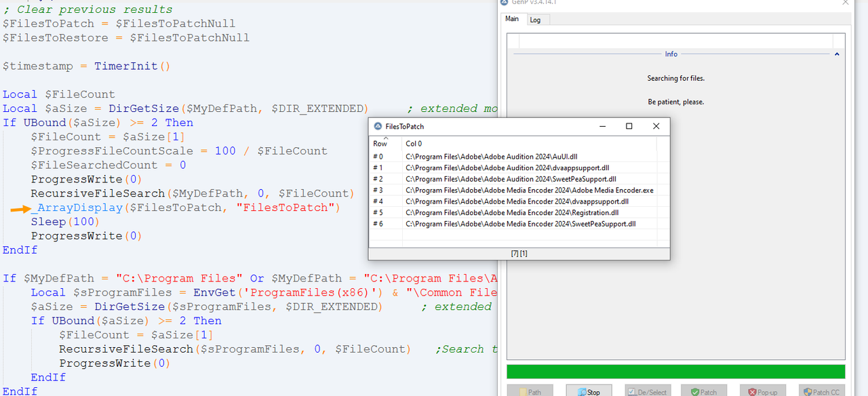Image resolution: width=868 pixels, height=396 pixels.
Task: Click the De/Select button
Action: (x=646, y=391)
